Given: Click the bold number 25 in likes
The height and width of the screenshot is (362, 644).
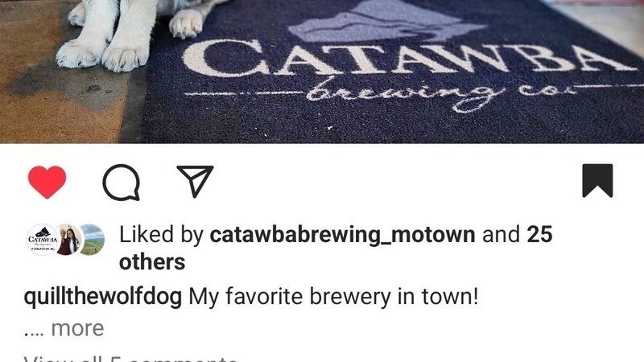Looking at the screenshot, I should pos(539,234).
